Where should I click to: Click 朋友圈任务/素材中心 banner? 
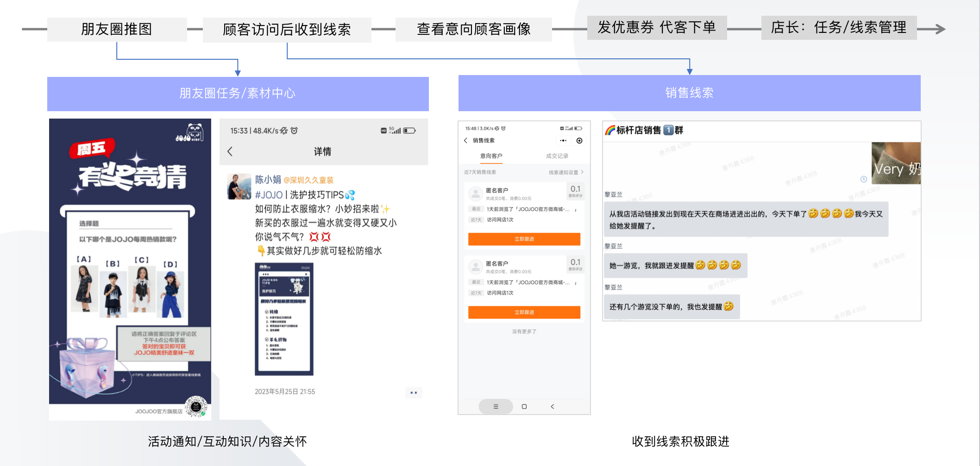238,94
